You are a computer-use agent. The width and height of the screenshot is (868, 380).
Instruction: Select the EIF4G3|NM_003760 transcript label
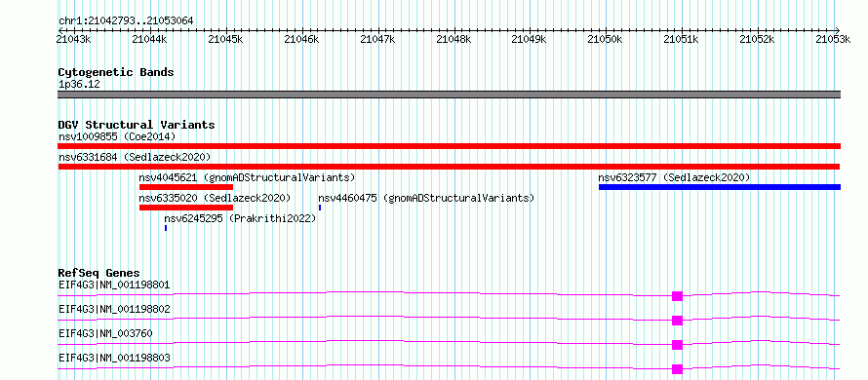click(105, 333)
